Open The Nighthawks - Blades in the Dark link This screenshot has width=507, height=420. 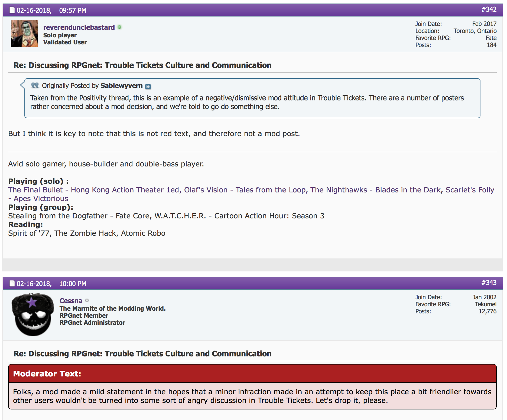pyautogui.click(x=376, y=190)
